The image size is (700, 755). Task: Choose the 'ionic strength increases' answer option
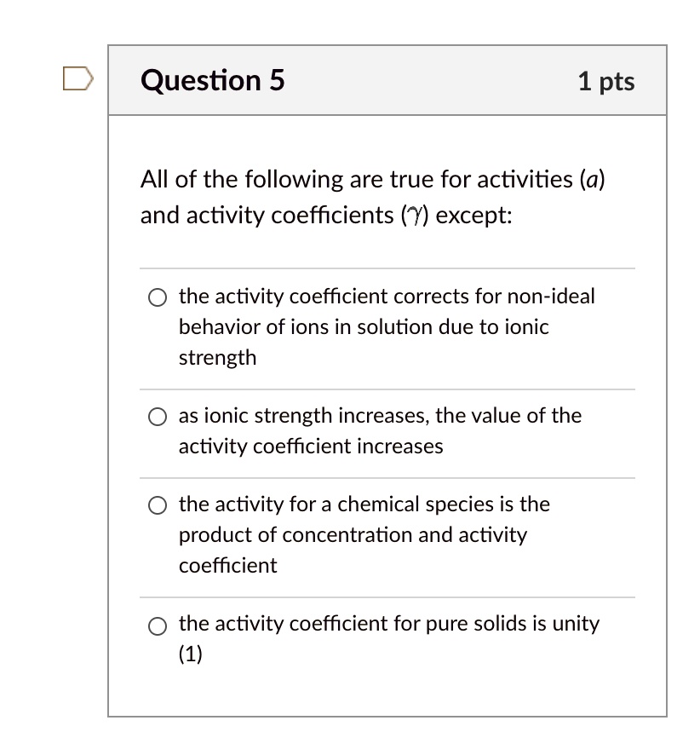click(x=158, y=417)
